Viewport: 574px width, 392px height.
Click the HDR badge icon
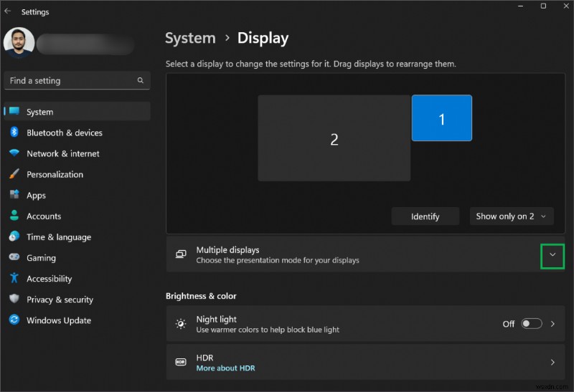coord(181,362)
